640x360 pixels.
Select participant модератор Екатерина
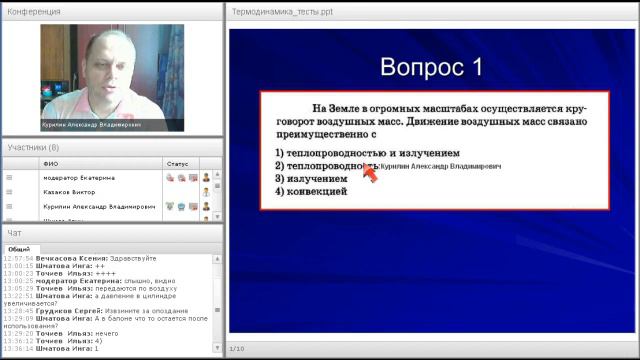[79, 178]
